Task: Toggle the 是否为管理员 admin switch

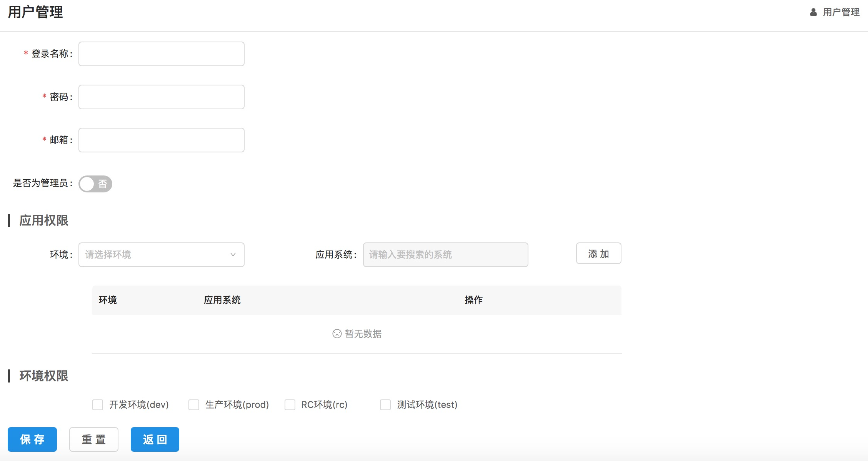Action: 95,184
